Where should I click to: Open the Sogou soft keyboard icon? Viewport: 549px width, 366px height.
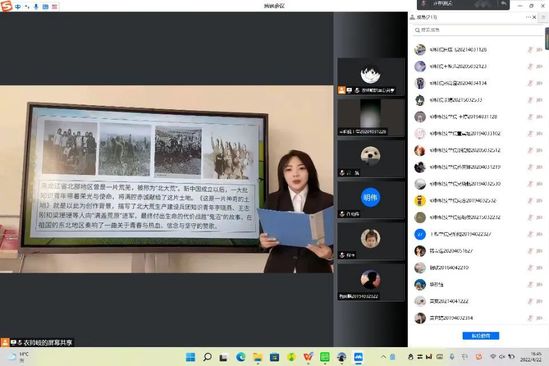tap(45, 7)
